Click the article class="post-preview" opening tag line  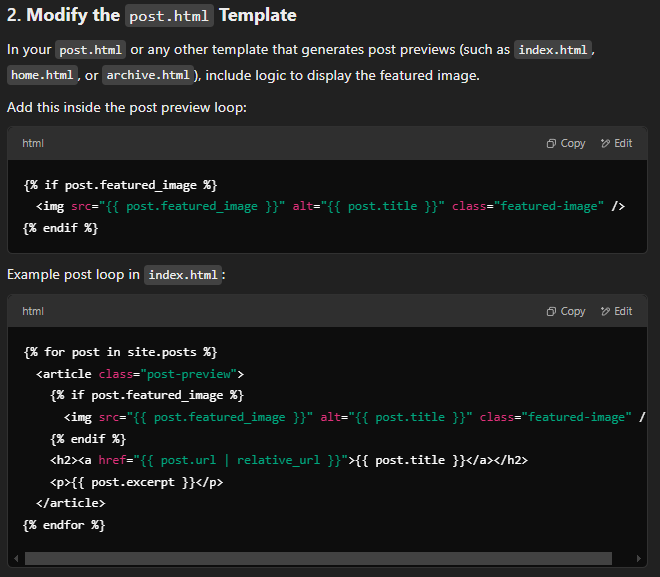click(x=140, y=374)
